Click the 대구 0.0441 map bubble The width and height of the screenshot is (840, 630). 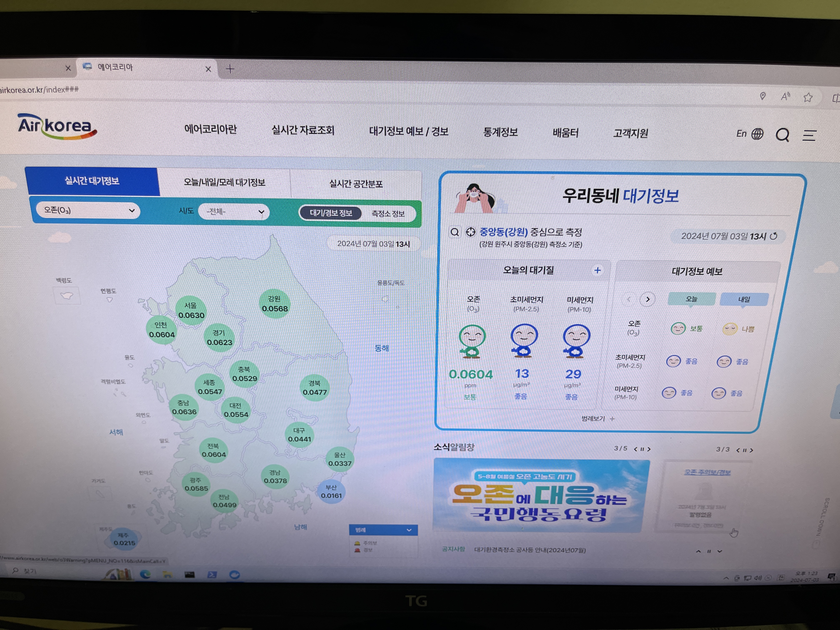coord(299,435)
